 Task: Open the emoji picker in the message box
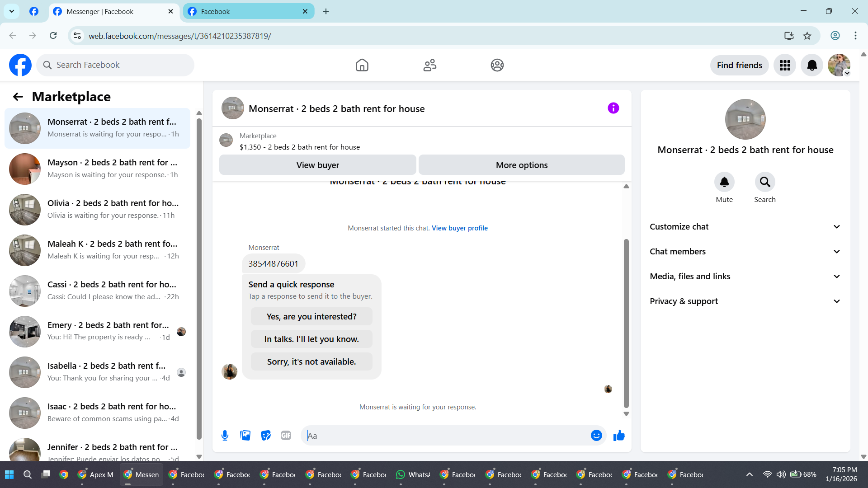point(596,436)
